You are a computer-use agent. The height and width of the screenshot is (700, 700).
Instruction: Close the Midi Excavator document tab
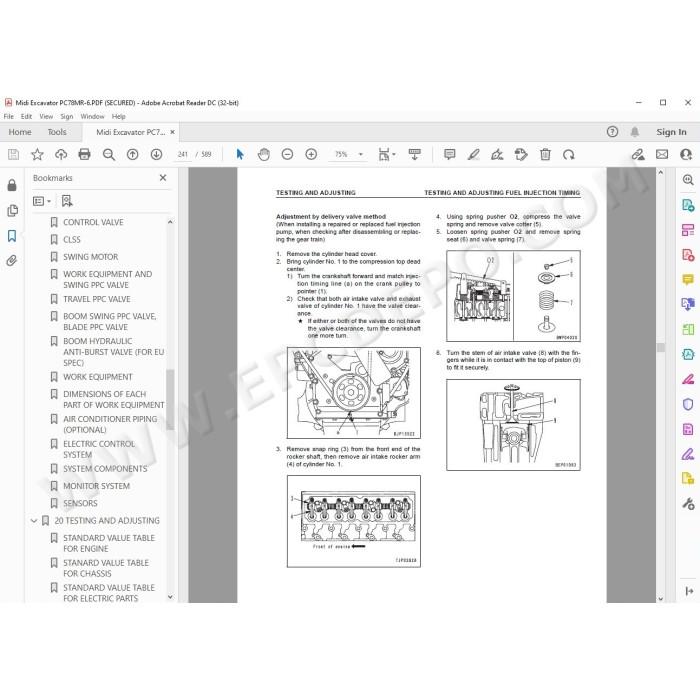click(173, 132)
